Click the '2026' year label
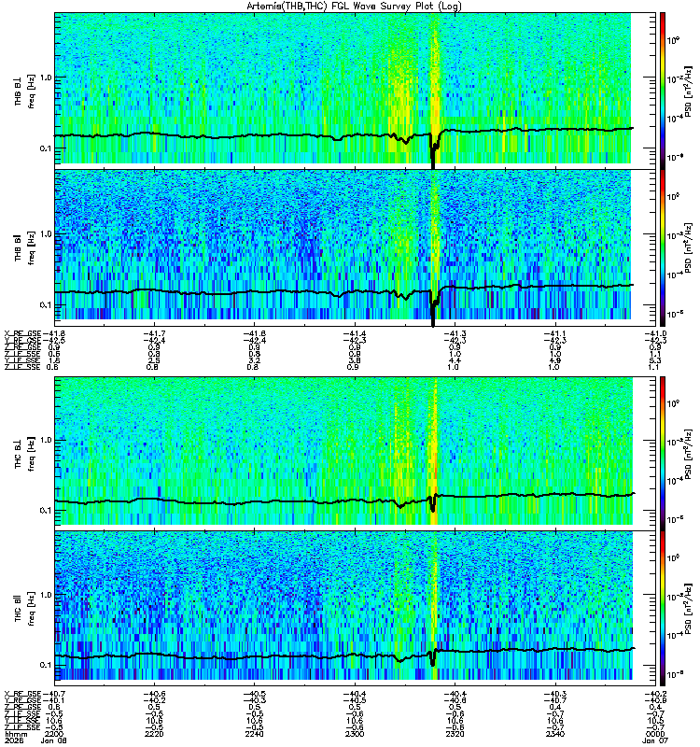Viewport: 700px width, 747px height. [13, 740]
